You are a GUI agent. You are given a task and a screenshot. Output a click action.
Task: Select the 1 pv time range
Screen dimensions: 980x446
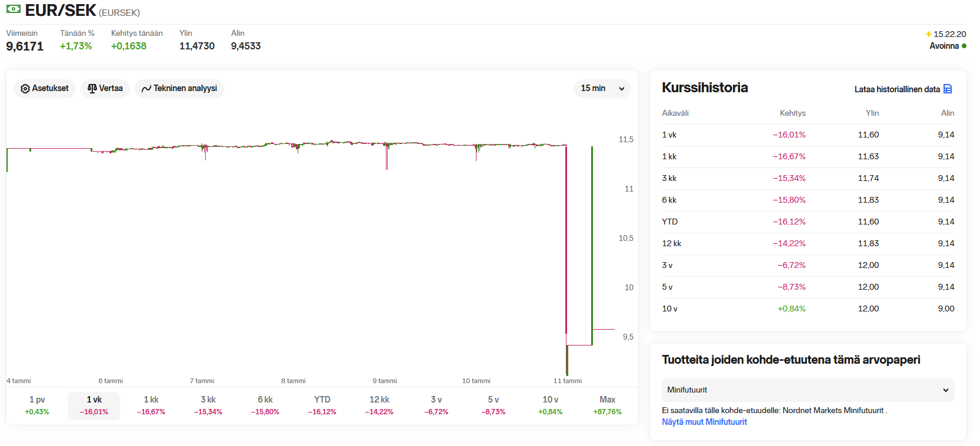pos(37,405)
